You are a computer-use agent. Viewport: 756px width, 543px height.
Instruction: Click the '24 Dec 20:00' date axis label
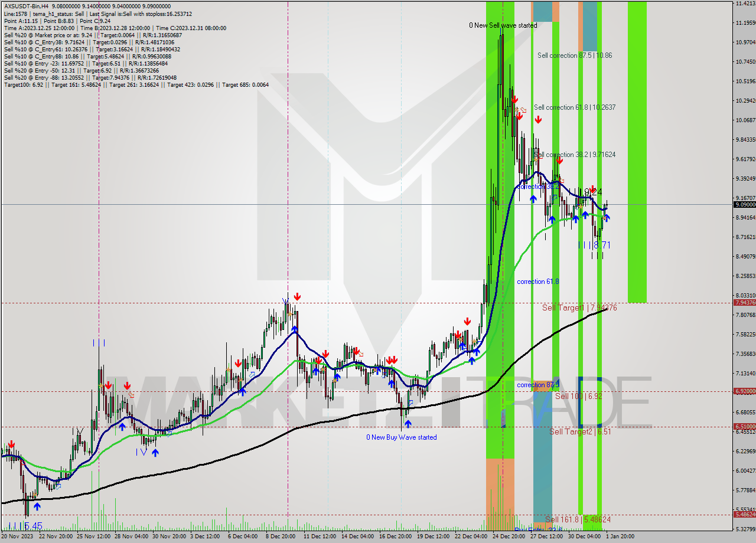tap(509, 537)
